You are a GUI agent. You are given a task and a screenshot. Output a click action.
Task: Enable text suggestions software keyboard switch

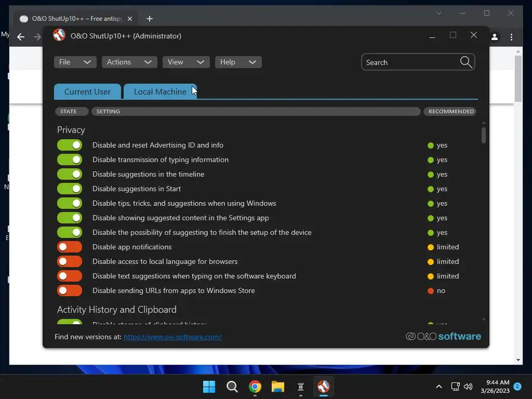(x=70, y=276)
